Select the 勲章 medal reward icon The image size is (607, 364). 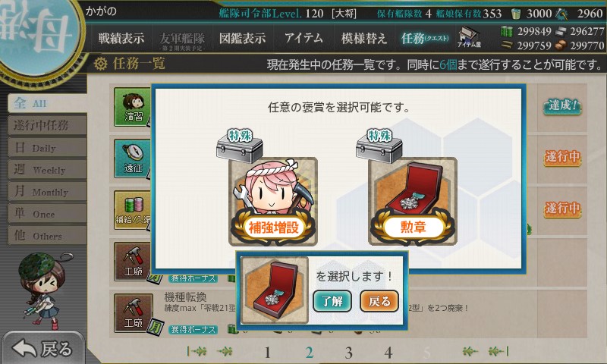tap(412, 201)
